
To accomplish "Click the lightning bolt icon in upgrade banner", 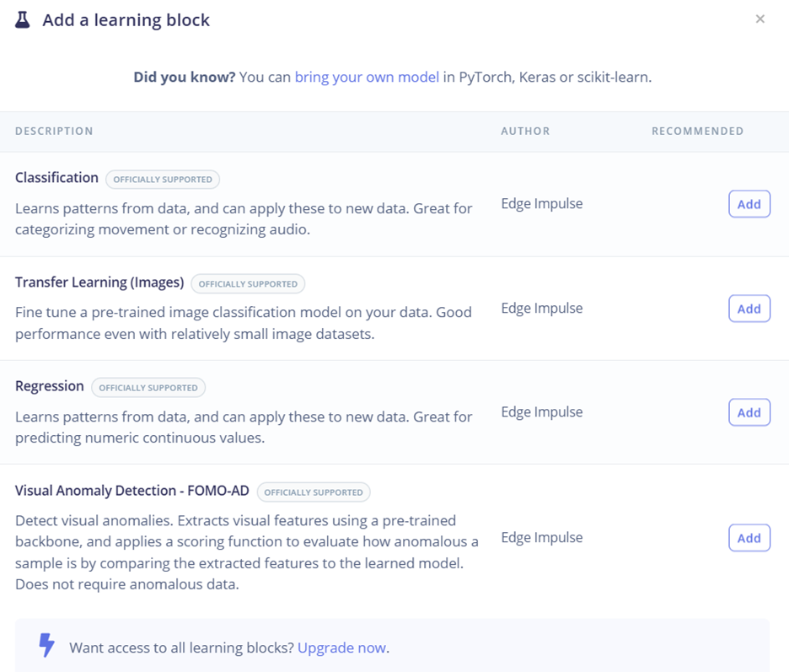I will (x=47, y=646).
